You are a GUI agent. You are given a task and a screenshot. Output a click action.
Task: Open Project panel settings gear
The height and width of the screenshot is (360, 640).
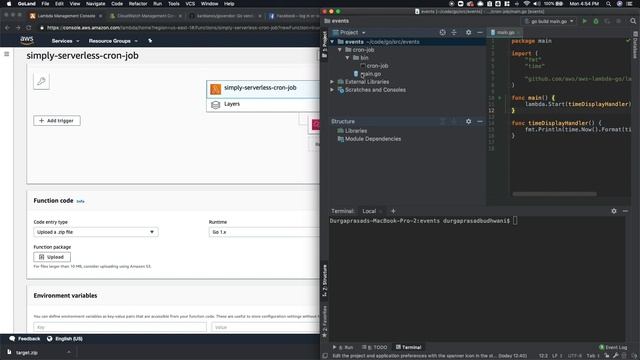(469, 32)
